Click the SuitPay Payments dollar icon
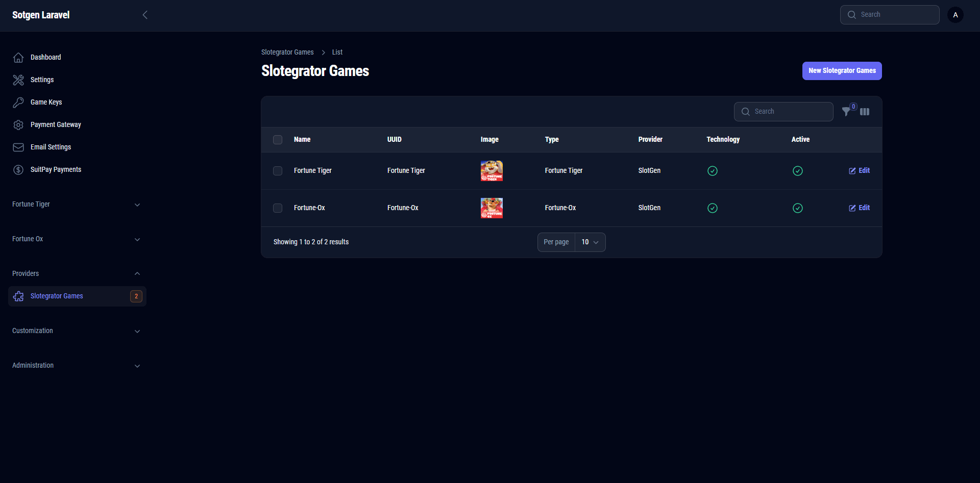Screen dimensions: 980x483 (18, 170)
